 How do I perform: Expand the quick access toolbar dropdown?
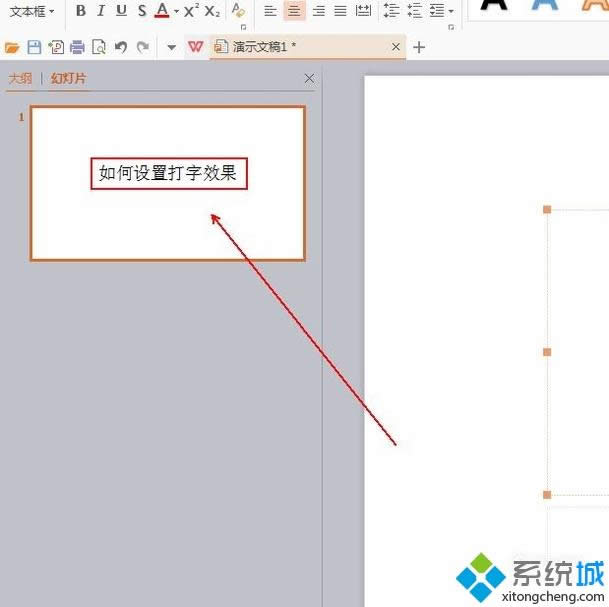[x=171, y=48]
